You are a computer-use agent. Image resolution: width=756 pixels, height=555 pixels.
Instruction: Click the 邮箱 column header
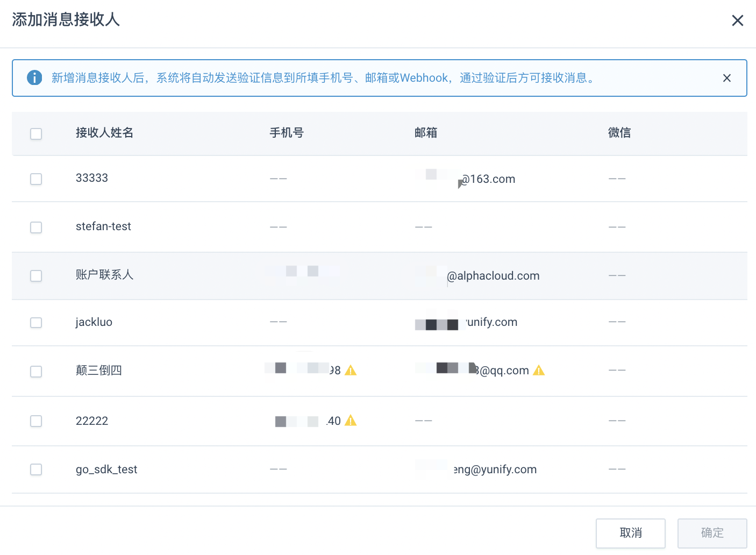tap(426, 133)
